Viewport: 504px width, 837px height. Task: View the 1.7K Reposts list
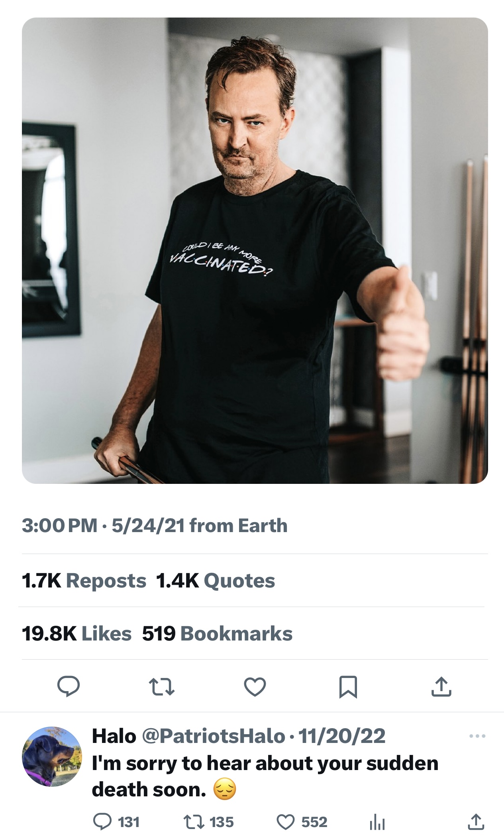pos(84,581)
